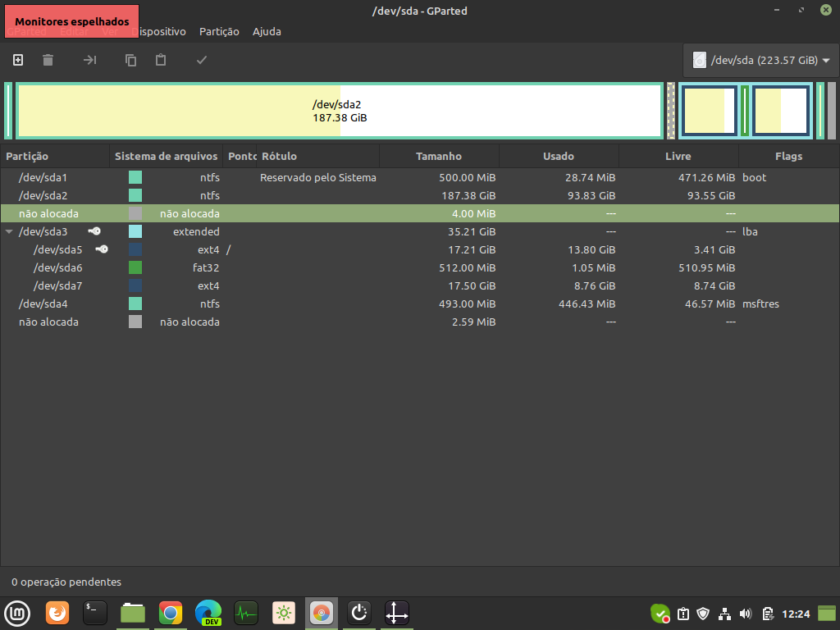
Task: Launch Firefox from the taskbar
Action: pyautogui.click(x=57, y=614)
